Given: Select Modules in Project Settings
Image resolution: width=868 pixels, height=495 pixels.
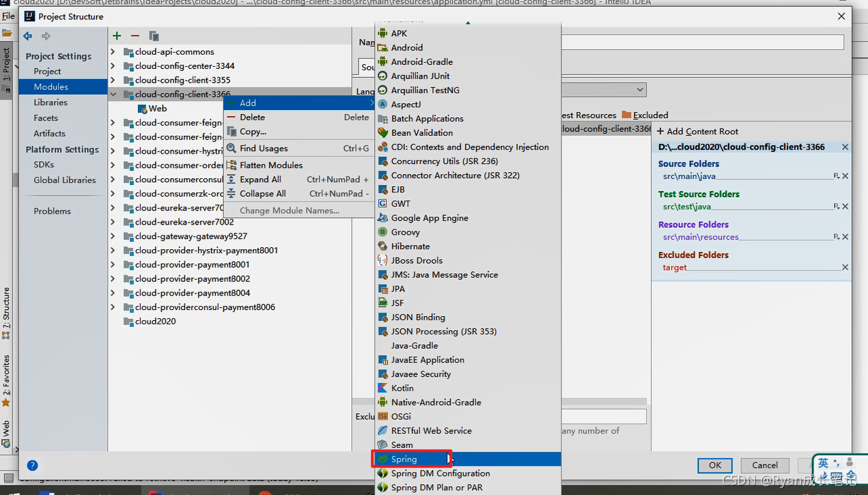Looking at the screenshot, I should [x=63, y=87].
